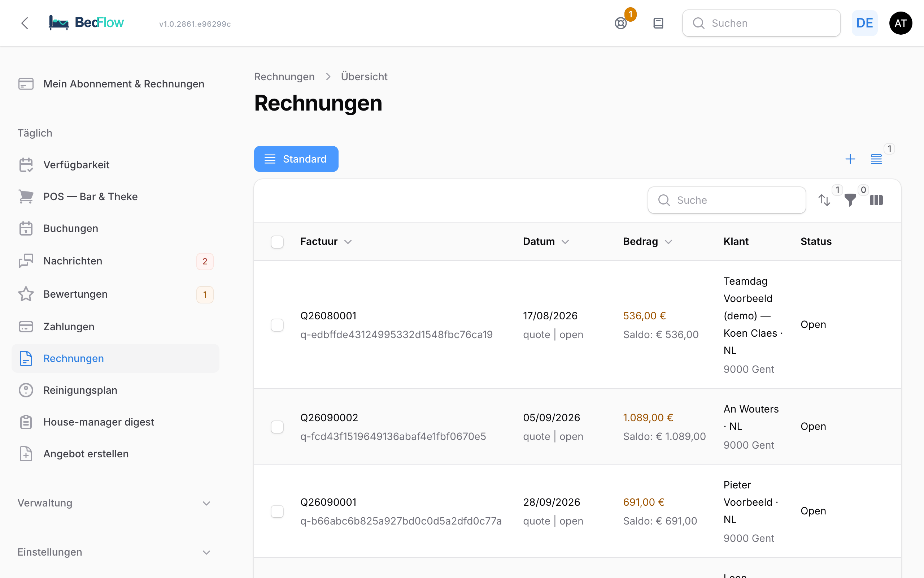Click the table Suche search field

(x=727, y=200)
